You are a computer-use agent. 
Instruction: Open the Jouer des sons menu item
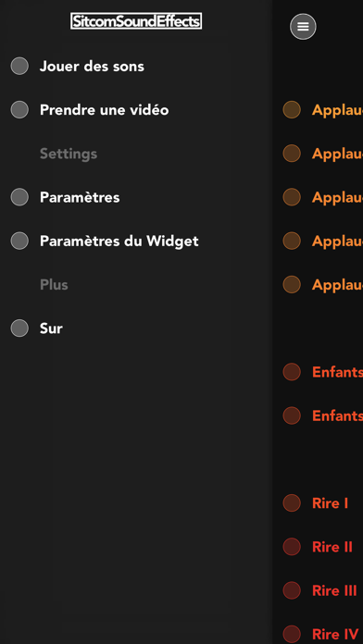(x=92, y=66)
